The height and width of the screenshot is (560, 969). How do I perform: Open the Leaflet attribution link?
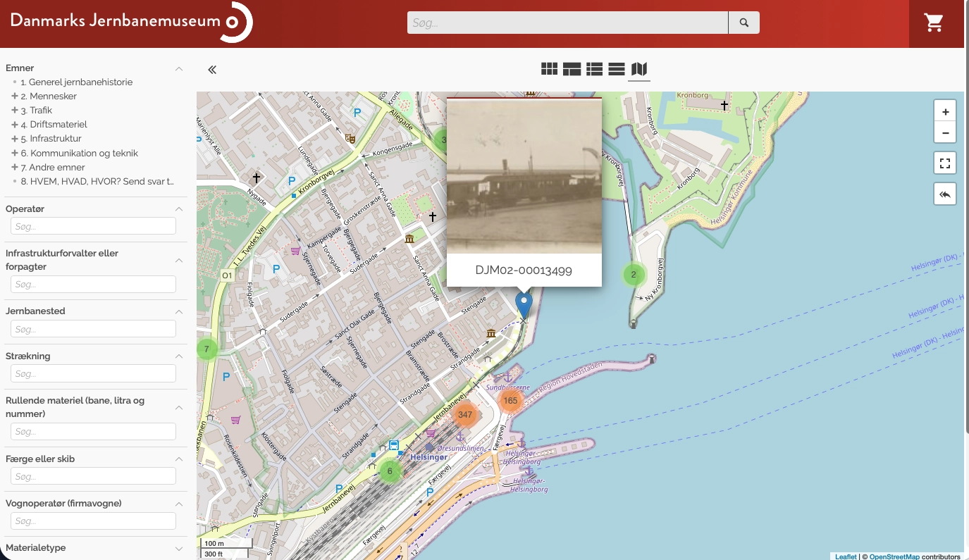pos(846,556)
